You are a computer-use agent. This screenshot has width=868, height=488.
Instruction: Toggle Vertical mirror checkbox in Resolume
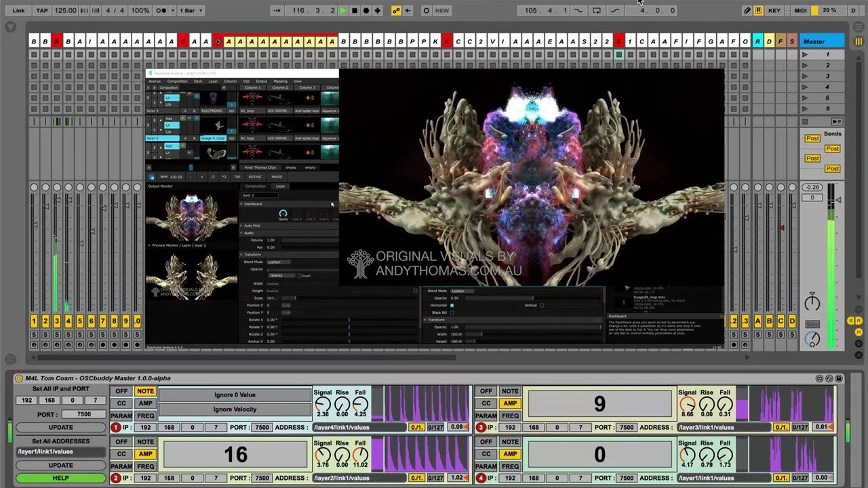(x=542, y=306)
